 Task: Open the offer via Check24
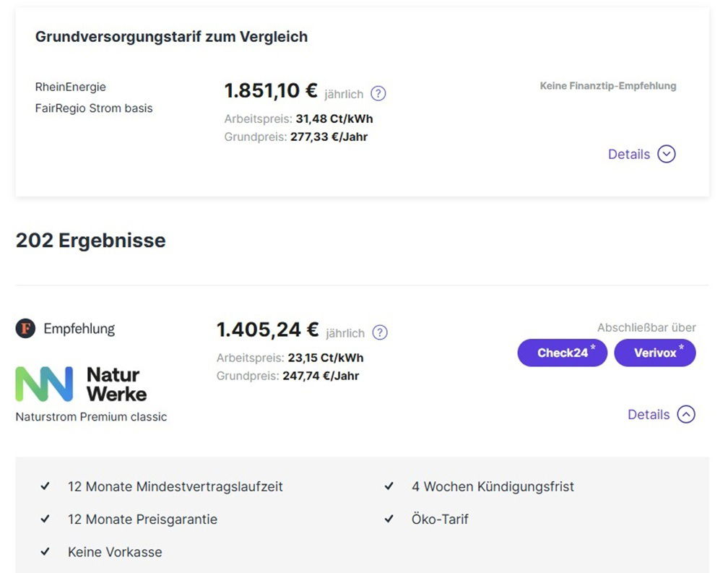pyautogui.click(x=562, y=353)
